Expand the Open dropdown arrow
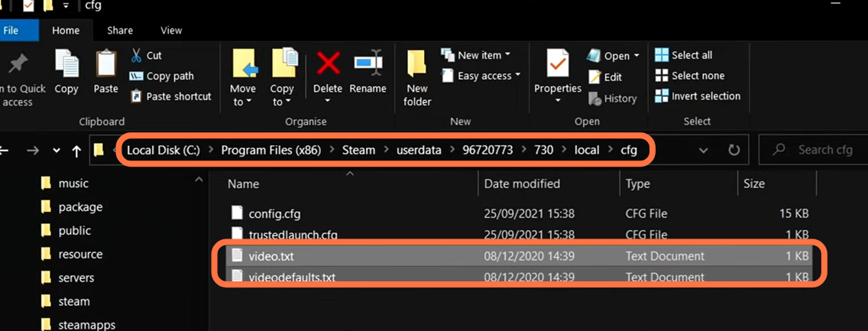The width and height of the screenshot is (868, 331). (636, 56)
